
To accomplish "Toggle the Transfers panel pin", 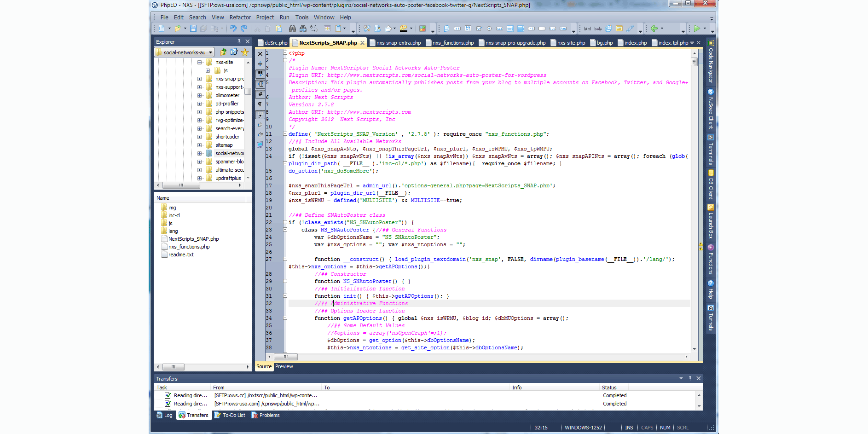I will tap(690, 378).
